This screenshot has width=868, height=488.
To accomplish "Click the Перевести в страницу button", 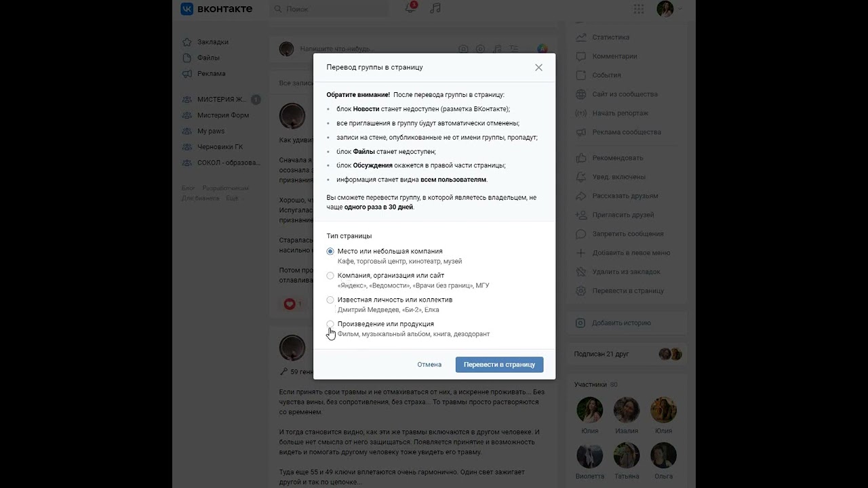I will [x=499, y=365].
